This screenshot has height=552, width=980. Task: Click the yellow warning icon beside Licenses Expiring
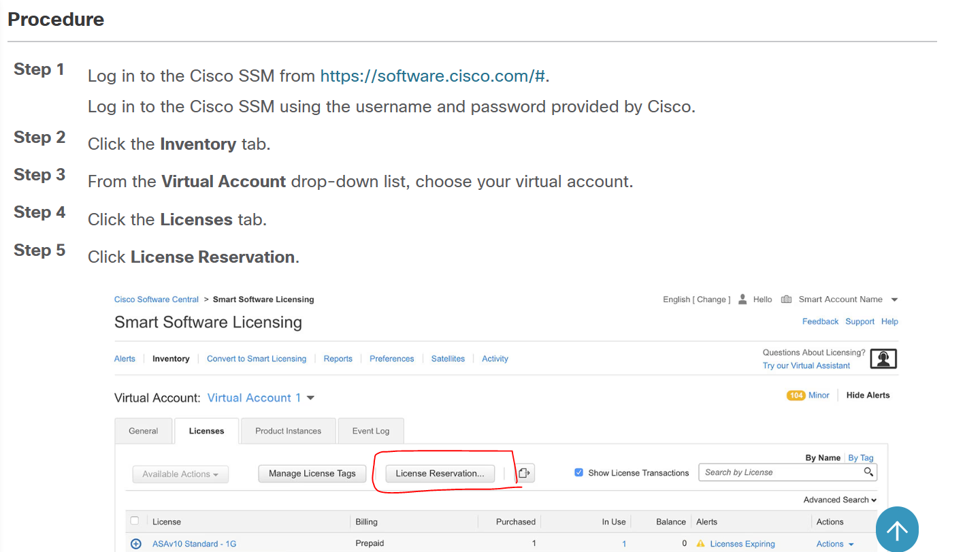701,543
